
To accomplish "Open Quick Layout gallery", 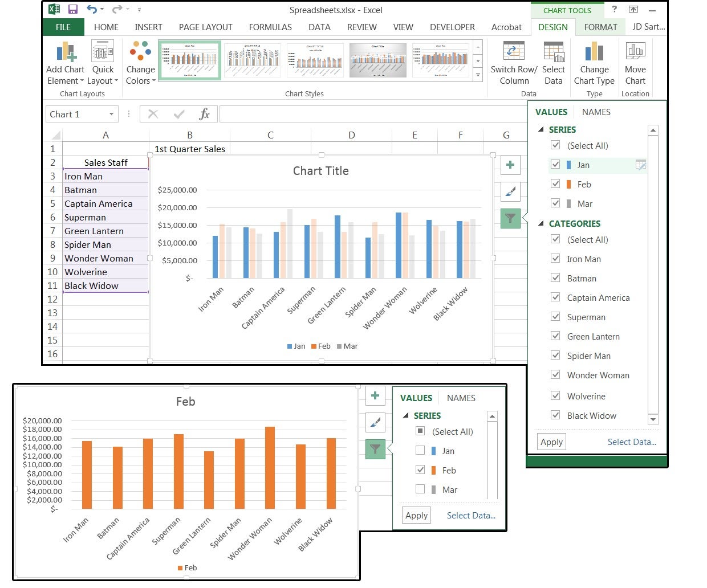I will pyautogui.click(x=103, y=63).
